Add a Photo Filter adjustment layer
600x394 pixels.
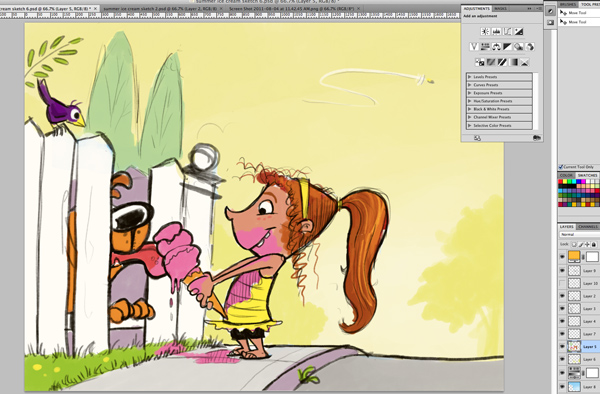(x=518, y=47)
